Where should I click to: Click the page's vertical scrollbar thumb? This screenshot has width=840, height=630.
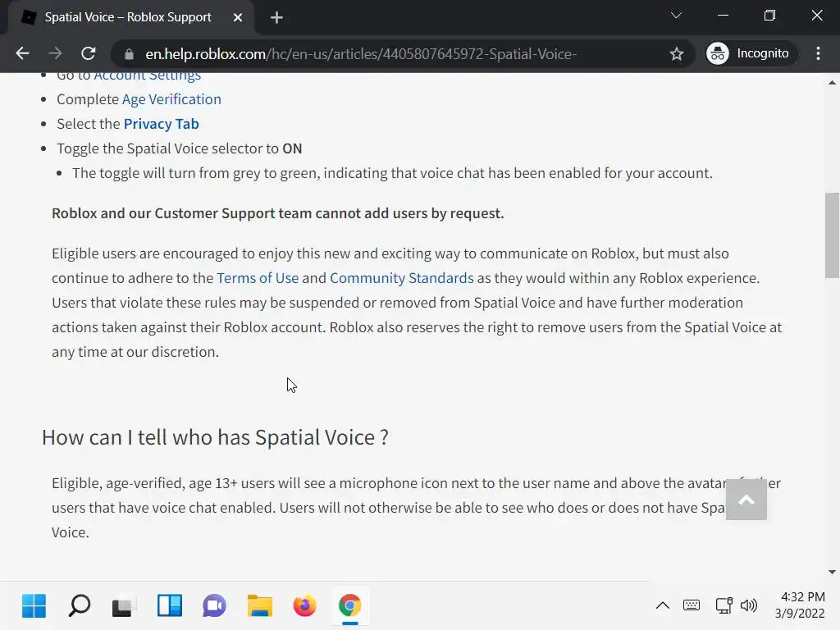tap(832, 235)
